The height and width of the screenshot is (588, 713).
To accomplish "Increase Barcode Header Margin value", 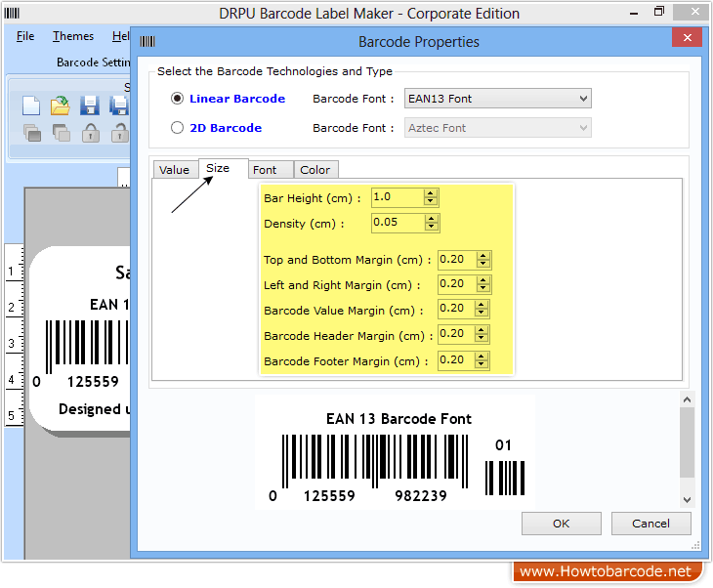I will click(x=482, y=330).
